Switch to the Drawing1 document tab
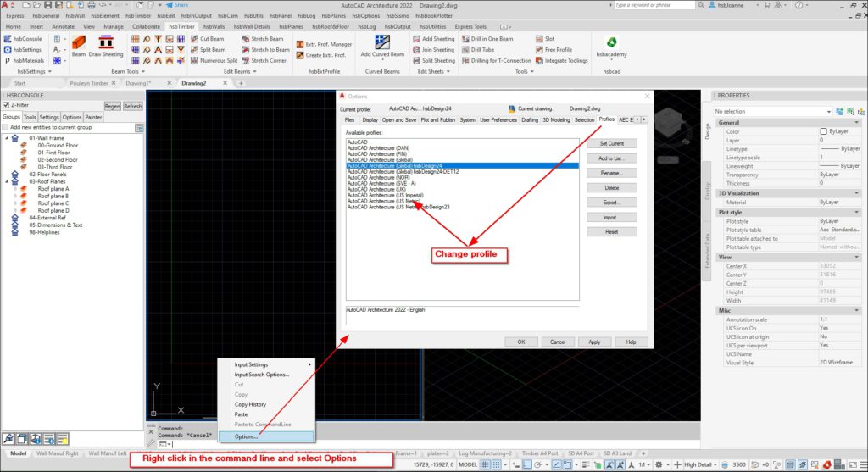This screenshot has height=472, width=868. point(138,83)
